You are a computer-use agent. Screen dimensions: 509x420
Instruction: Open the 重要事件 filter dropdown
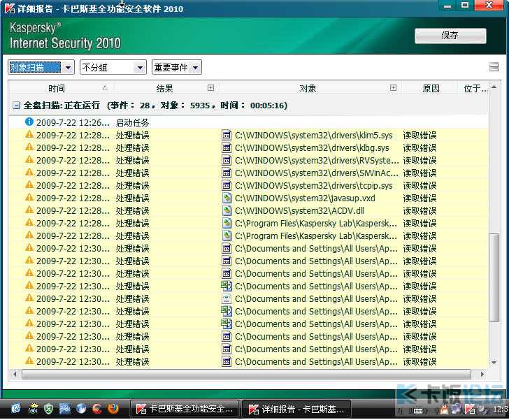[177, 68]
